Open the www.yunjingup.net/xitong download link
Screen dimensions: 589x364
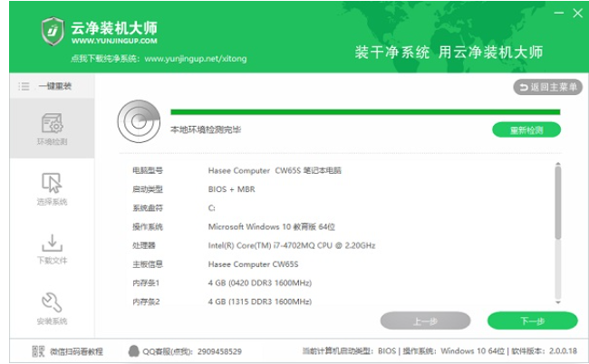(x=196, y=59)
